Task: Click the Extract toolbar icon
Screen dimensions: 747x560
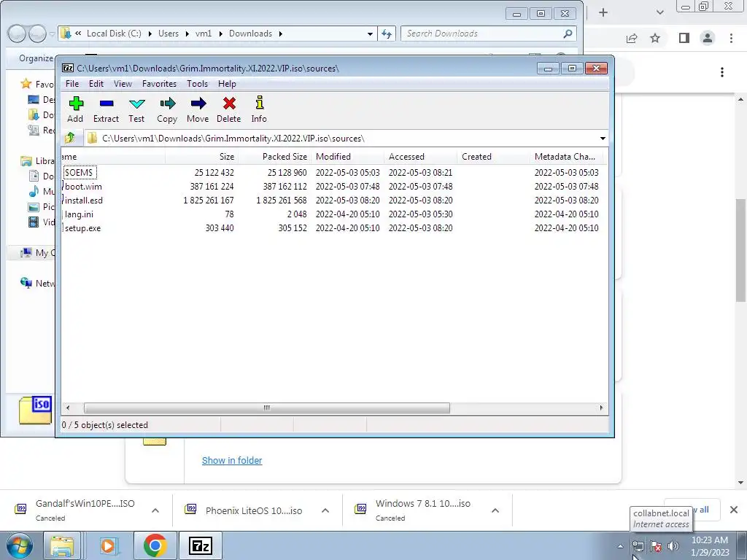Action: (106, 109)
